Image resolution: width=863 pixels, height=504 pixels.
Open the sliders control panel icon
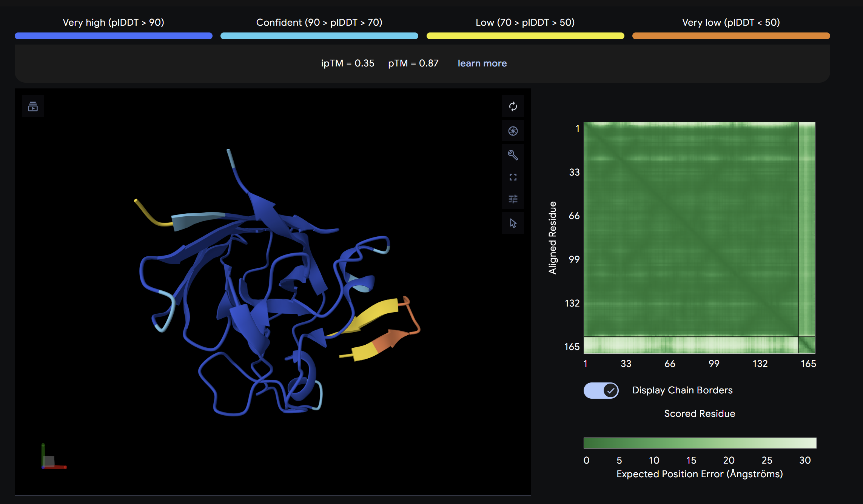[x=513, y=199]
